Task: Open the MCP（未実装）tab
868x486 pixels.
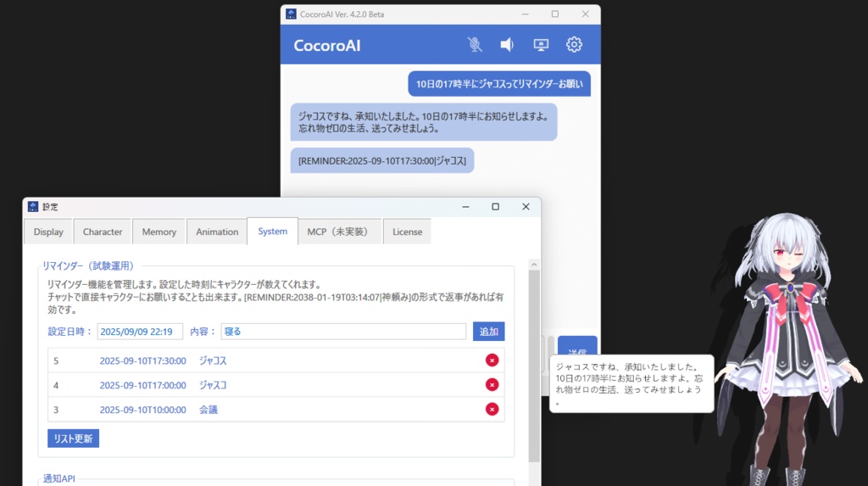Action: pyautogui.click(x=340, y=232)
